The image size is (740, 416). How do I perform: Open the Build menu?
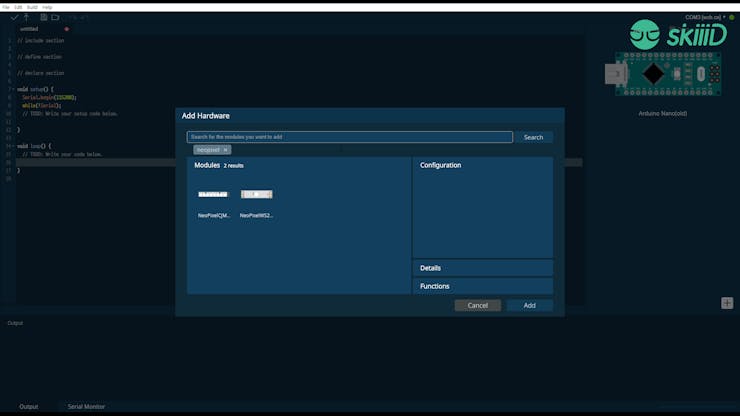(32, 8)
